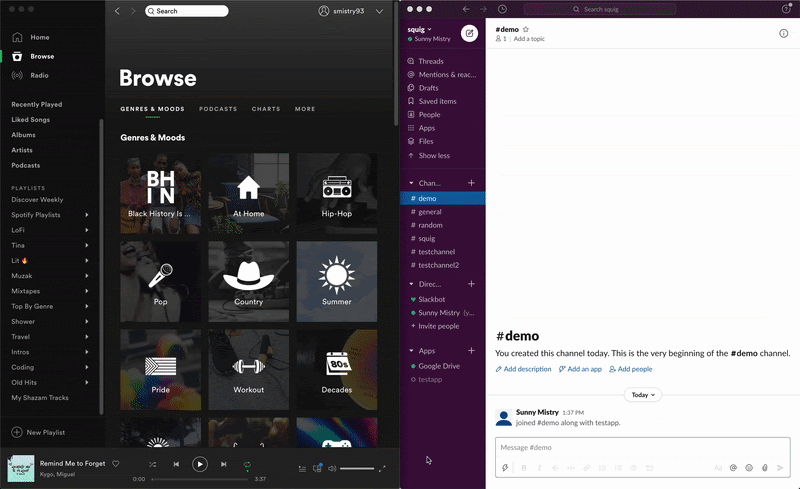This screenshot has height=489, width=800.
Task: Go forward in Spotify navigation
Action: [x=133, y=11]
